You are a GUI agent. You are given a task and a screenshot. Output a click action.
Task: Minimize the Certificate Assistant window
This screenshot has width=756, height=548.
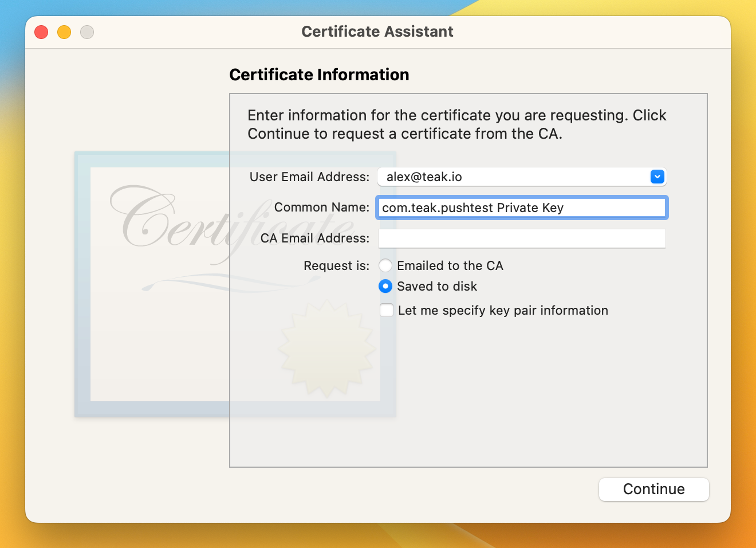64,32
